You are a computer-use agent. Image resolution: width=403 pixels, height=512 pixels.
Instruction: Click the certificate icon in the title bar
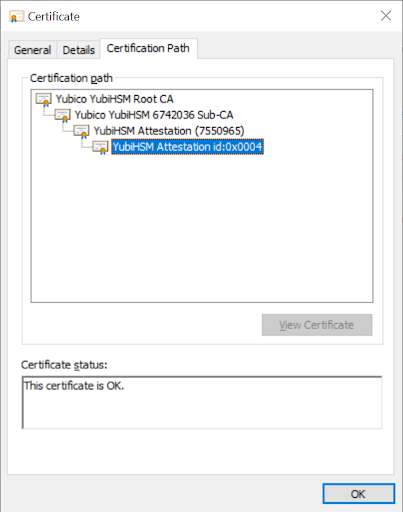click(x=16, y=16)
